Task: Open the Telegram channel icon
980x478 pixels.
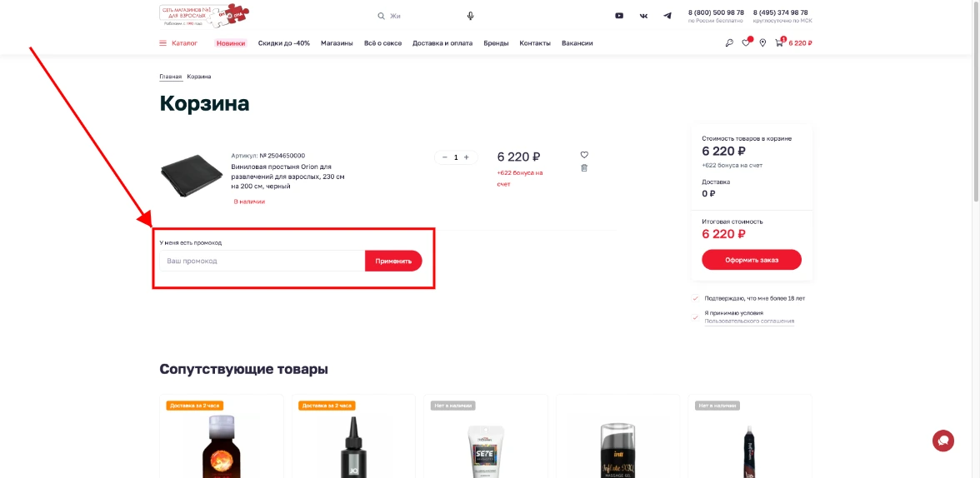Action: point(667,16)
